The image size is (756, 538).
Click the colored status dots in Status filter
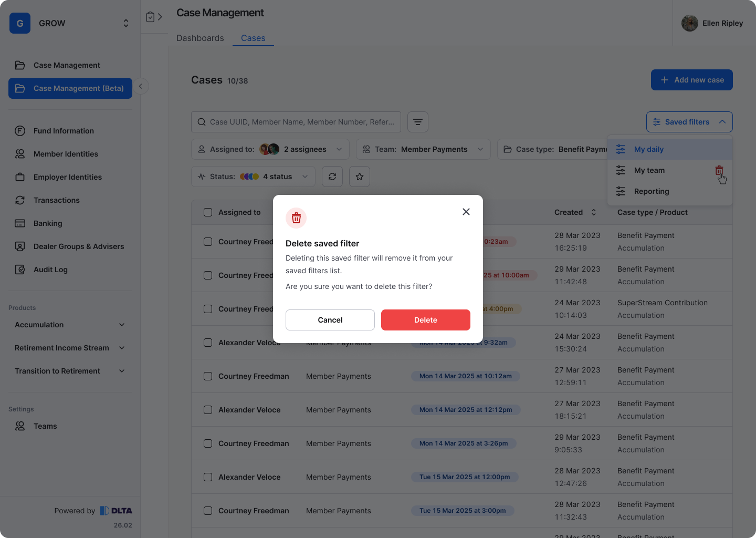pos(249,177)
